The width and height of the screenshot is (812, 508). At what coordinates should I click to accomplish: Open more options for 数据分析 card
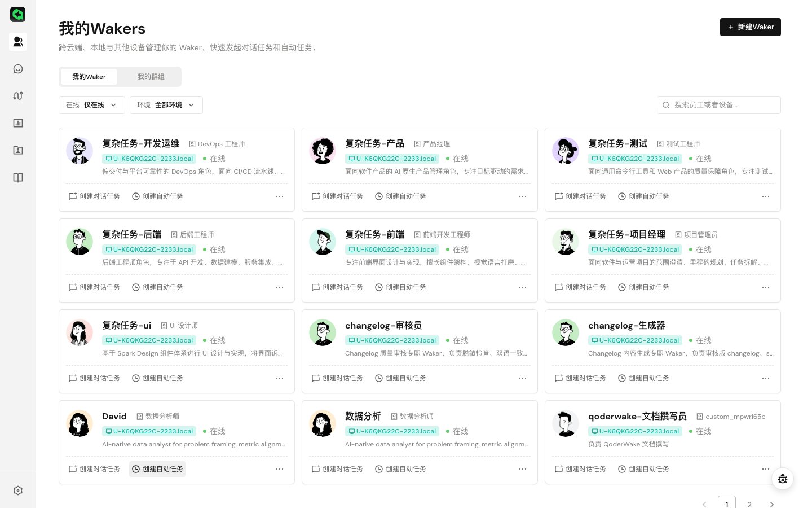[523, 469]
